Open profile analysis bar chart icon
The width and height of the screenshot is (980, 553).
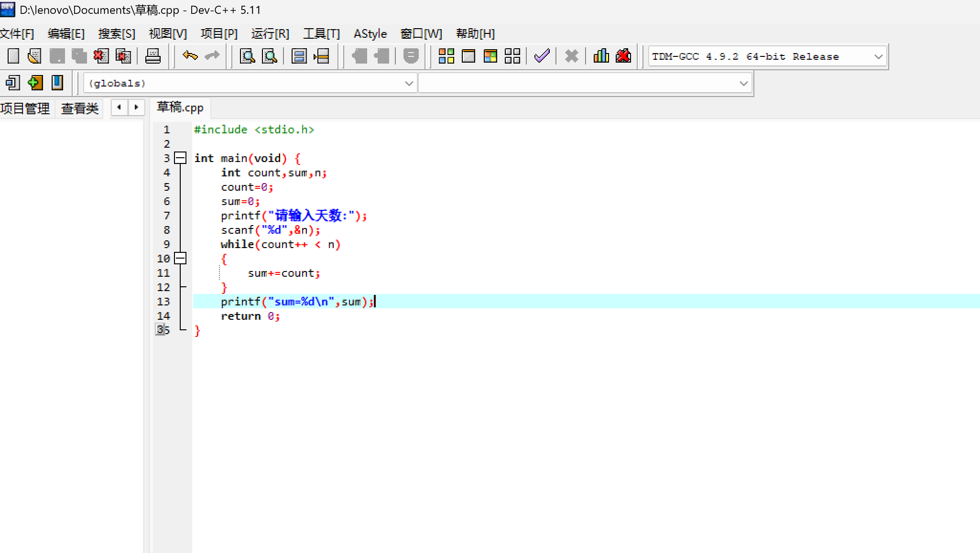pos(601,56)
